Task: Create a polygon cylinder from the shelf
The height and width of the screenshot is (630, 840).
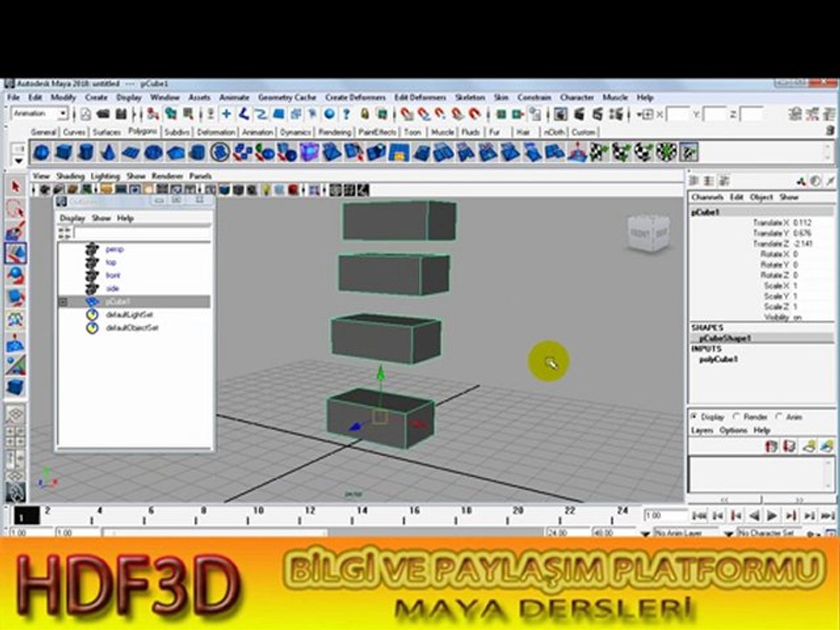Action: click(x=86, y=152)
